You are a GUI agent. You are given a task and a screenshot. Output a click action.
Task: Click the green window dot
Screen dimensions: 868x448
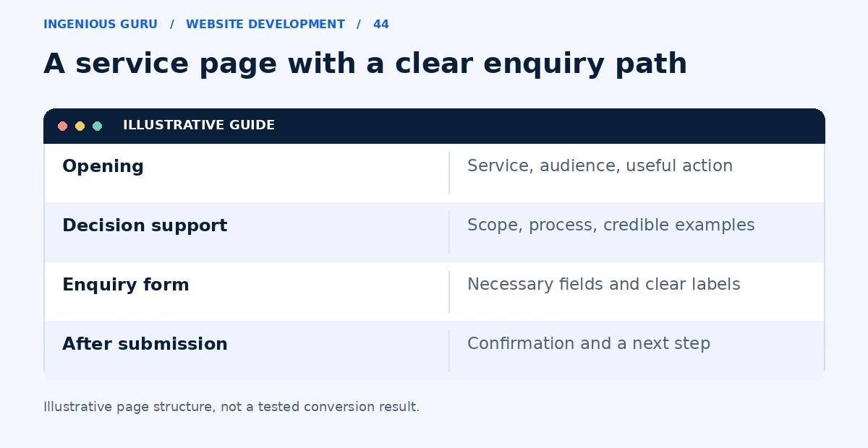97,126
